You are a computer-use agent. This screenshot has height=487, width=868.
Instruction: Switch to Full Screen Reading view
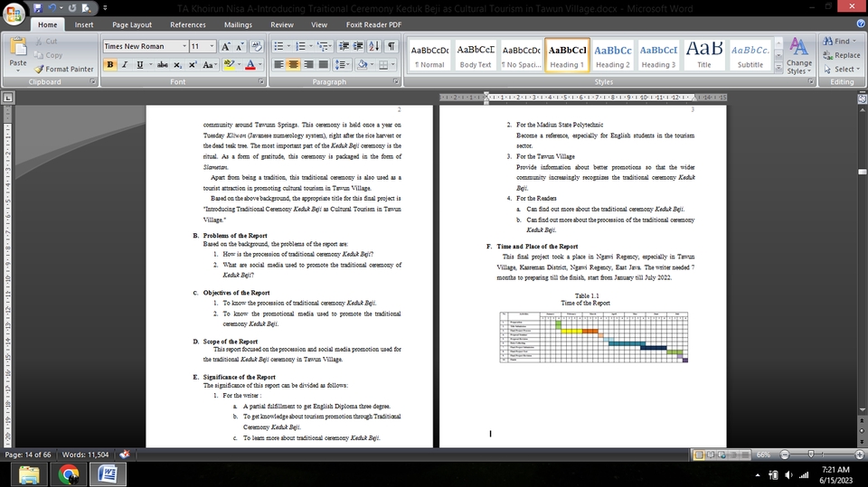pos(711,454)
